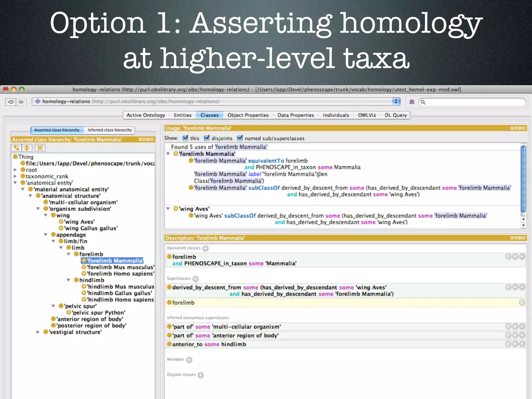Collapse the 'wing Aves' usage group
This screenshot has width=532, height=399.
click(x=168, y=209)
